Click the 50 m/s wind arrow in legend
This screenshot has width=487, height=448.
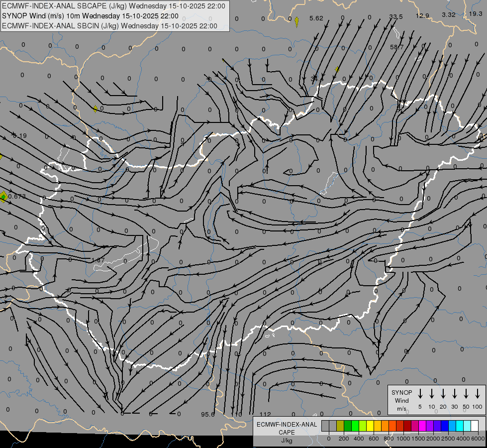[466, 393]
